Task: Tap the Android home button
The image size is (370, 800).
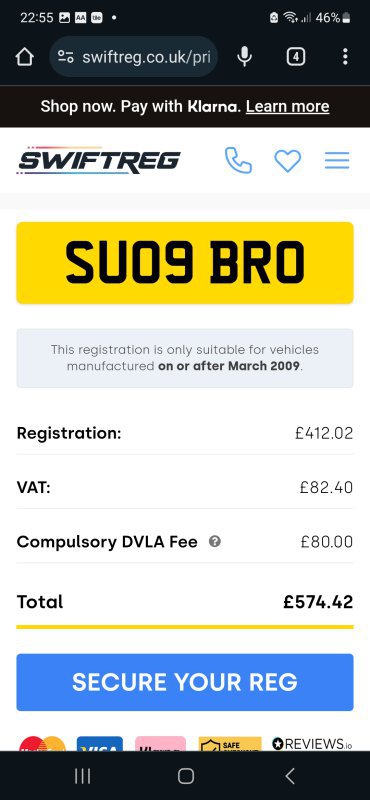Action: (x=186, y=776)
